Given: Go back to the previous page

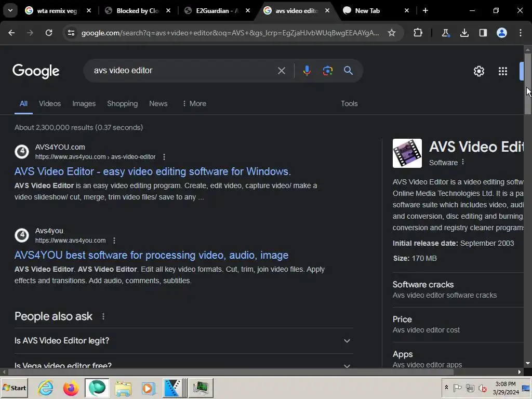Looking at the screenshot, I should tap(11, 33).
